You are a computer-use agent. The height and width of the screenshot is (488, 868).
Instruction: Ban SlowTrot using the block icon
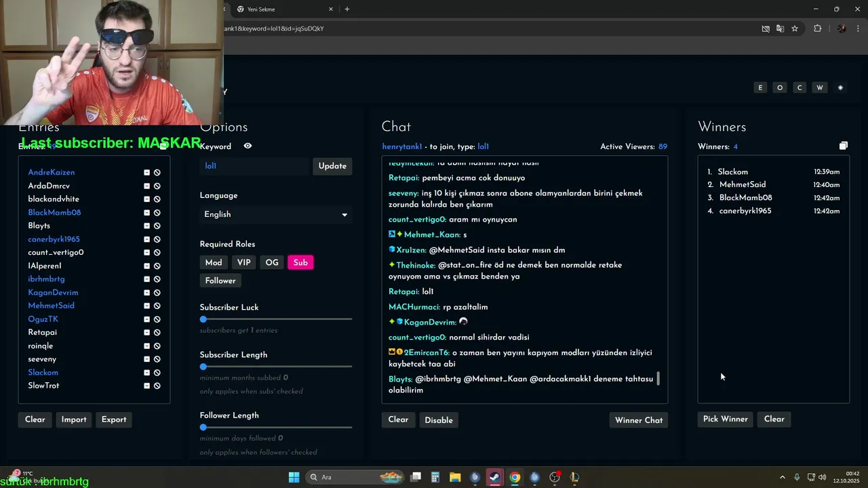[157, 386]
